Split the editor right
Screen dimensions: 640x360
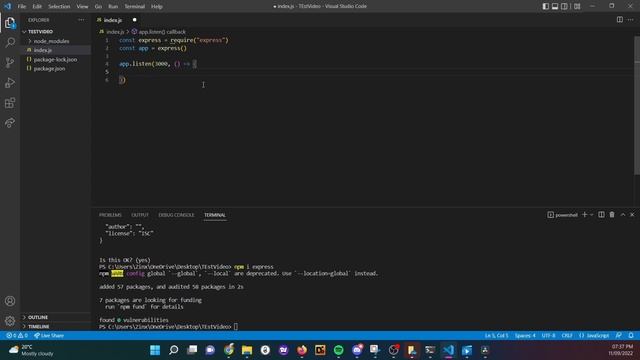pyautogui.click(x=620, y=20)
